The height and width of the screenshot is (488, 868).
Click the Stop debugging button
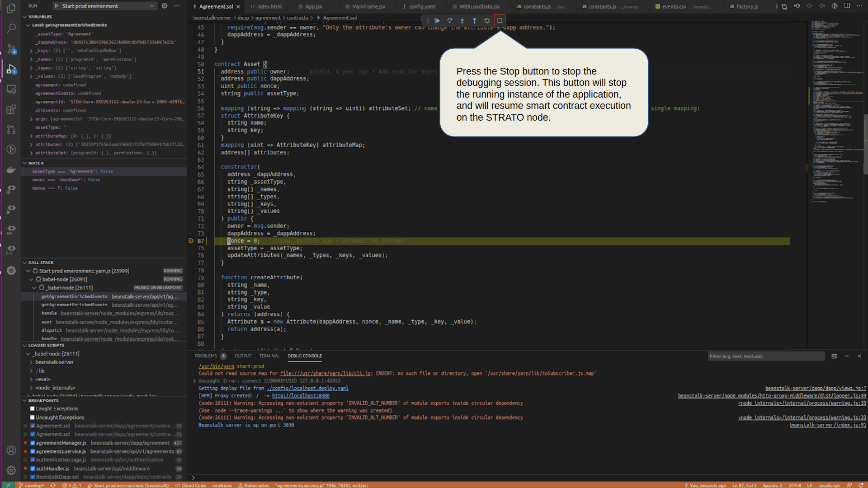pyautogui.click(x=500, y=20)
